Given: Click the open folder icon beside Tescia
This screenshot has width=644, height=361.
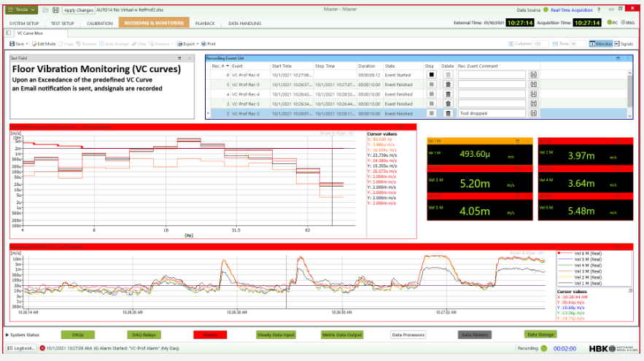Looking at the screenshot, I should [x=46, y=10].
